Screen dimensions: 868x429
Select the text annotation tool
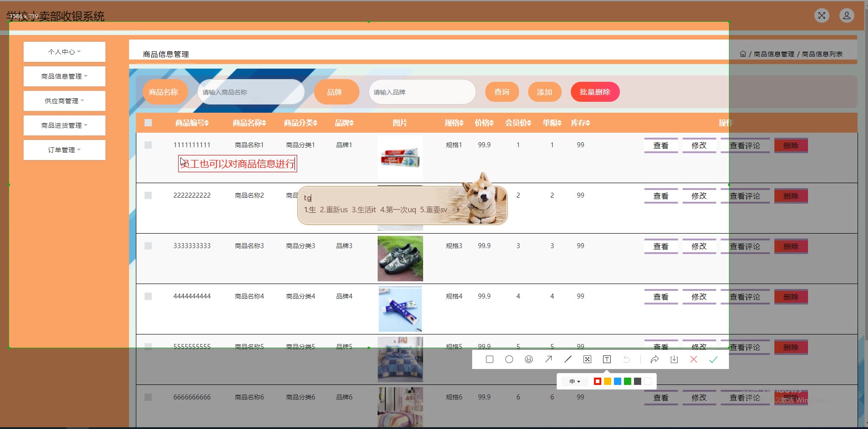point(607,359)
